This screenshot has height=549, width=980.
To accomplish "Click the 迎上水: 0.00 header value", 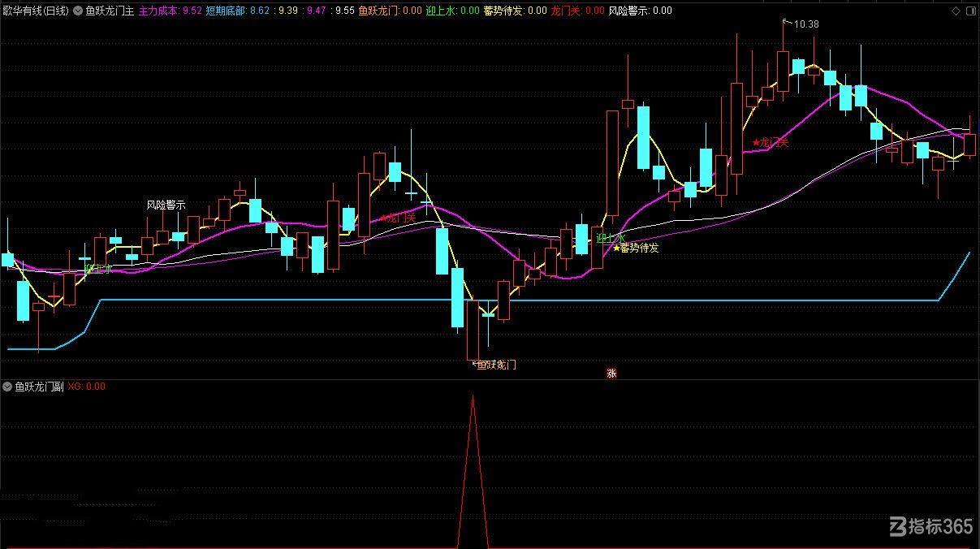I will click(x=452, y=11).
